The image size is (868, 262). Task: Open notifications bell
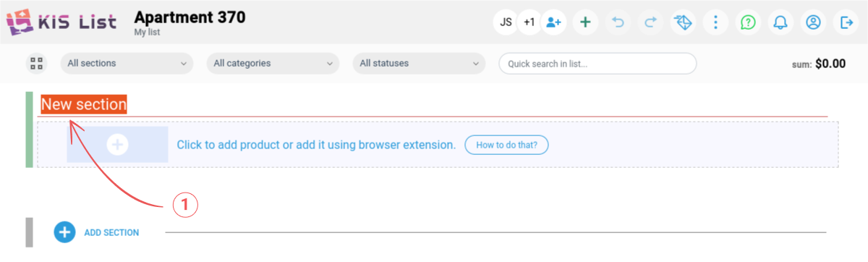pos(780,22)
